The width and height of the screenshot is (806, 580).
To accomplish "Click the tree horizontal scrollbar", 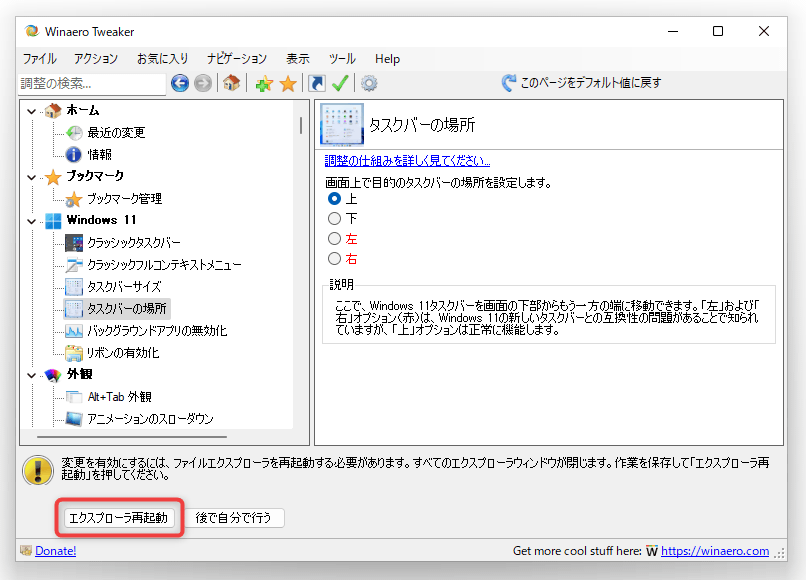I will (132, 437).
